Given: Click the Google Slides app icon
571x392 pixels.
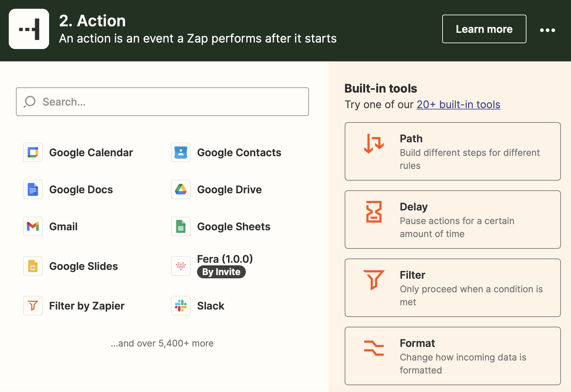Looking at the screenshot, I should (x=33, y=266).
